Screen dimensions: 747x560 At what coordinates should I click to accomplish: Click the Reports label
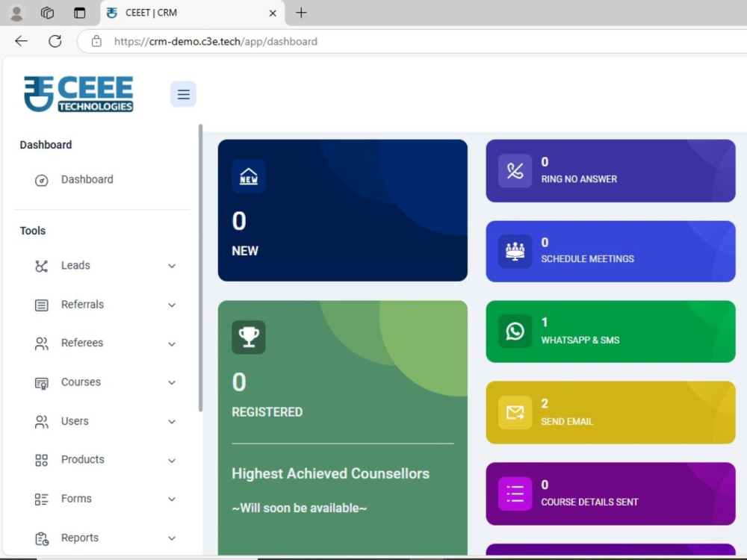pyautogui.click(x=80, y=538)
